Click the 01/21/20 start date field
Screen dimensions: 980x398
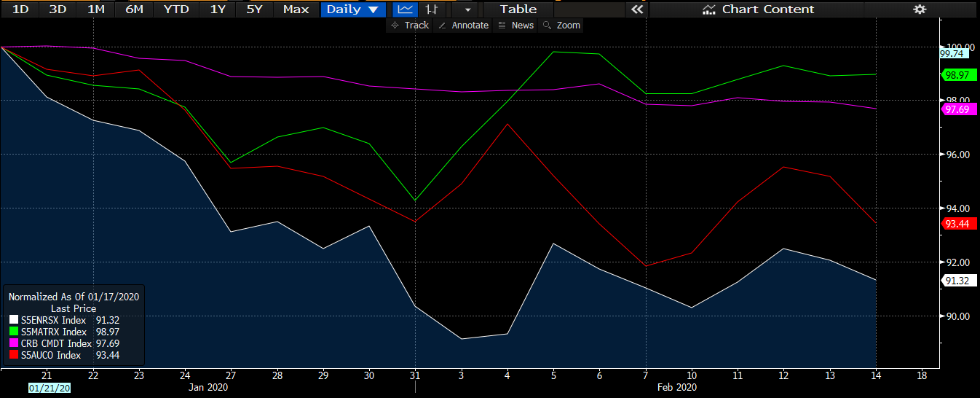coord(49,388)
